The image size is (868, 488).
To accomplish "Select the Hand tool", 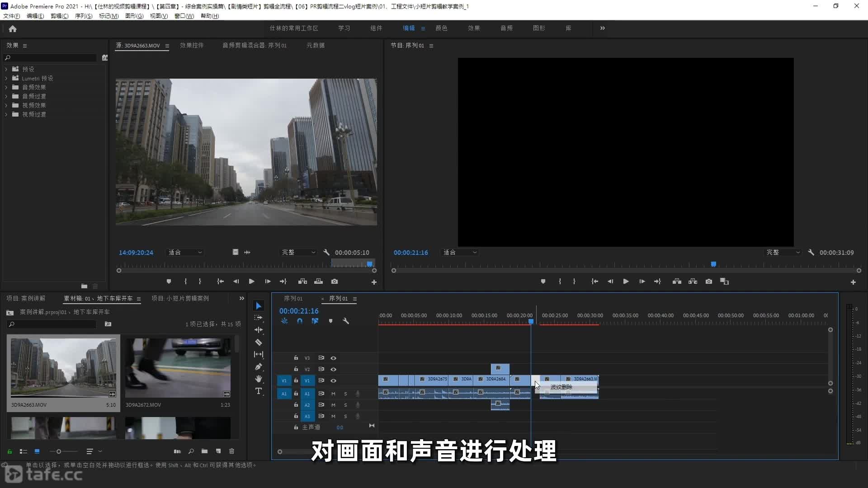I will click(x=259, y=379).
